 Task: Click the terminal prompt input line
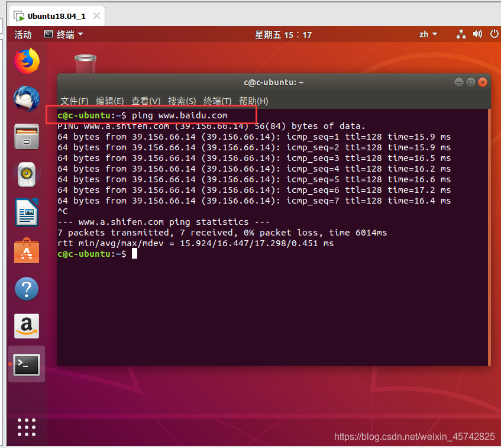click(x=136, y=253)
